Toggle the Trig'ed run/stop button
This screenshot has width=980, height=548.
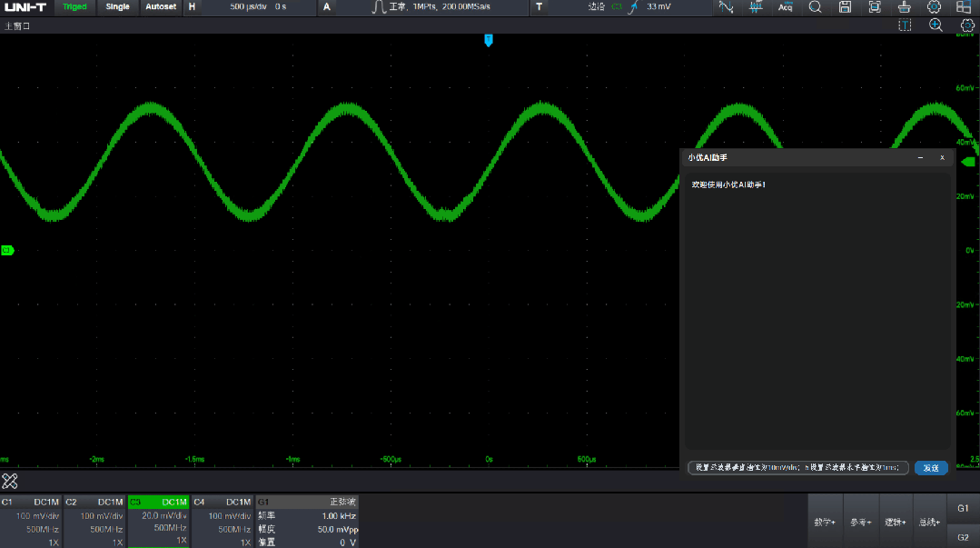[x=74, y=7]
